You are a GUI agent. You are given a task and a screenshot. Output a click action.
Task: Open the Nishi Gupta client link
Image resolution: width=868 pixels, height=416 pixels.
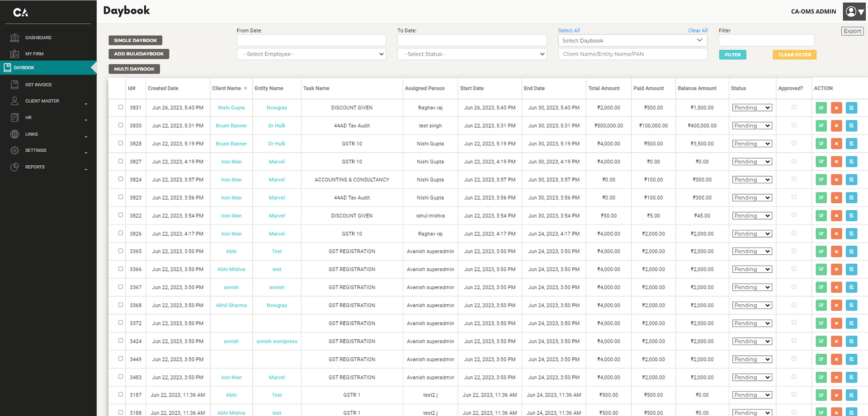click(231, 108)
